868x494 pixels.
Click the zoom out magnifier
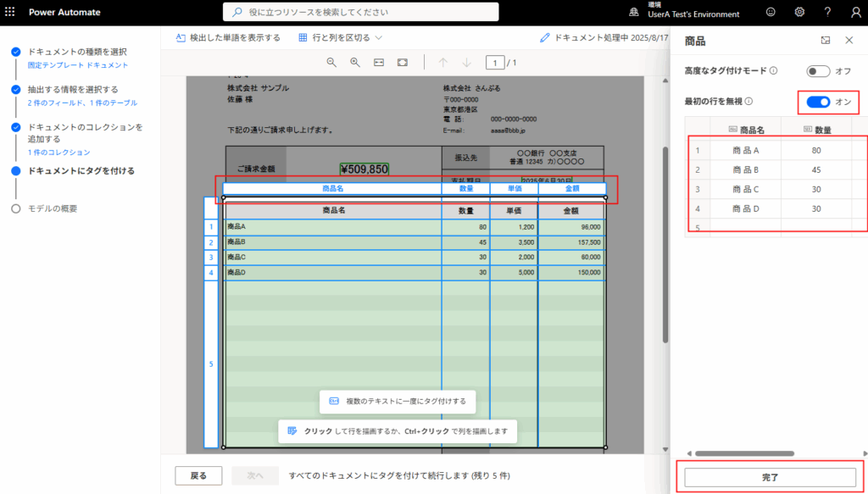click(331, 63)
